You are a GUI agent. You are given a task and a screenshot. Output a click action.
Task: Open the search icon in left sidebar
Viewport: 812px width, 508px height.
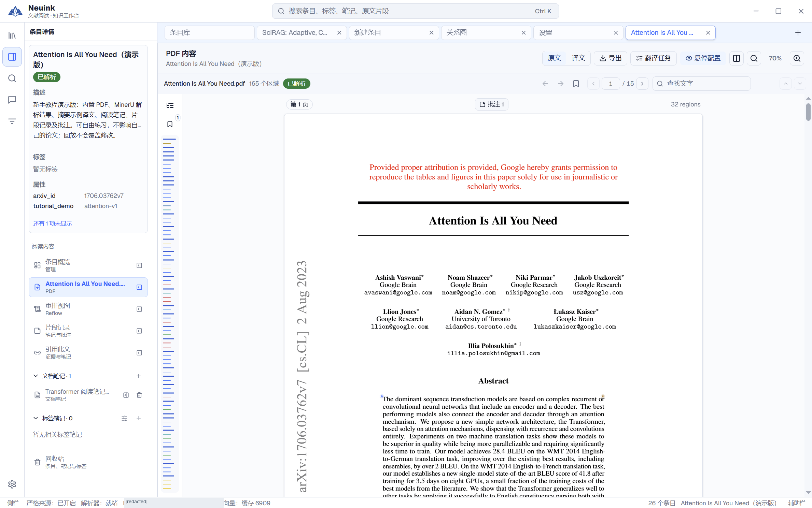[12, 78]
